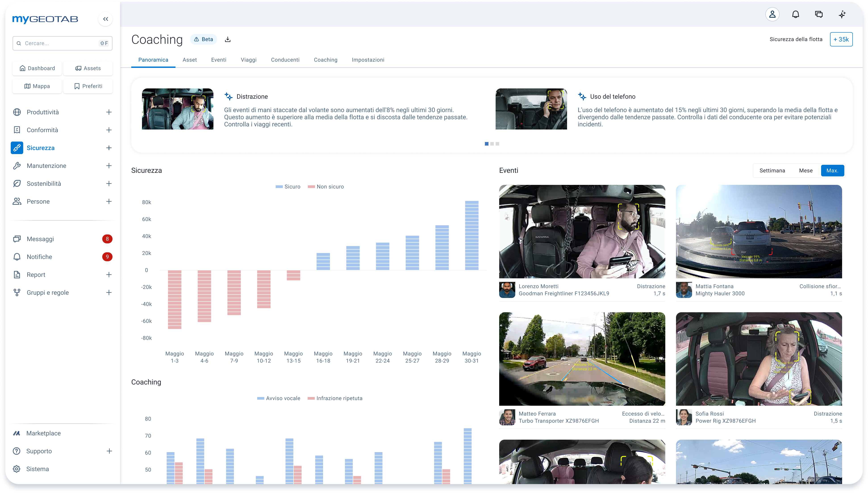Viewport: 868px width, 493px height.
Task: Go to third insights carousel dot
Action: coord(497,144)
